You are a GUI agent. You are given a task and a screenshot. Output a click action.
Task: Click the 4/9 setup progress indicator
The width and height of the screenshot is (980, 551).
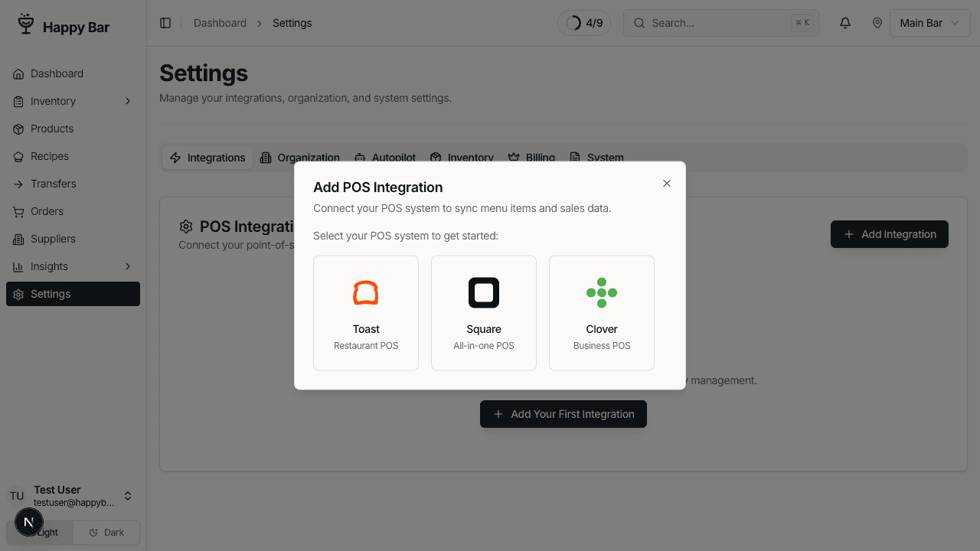584,23
